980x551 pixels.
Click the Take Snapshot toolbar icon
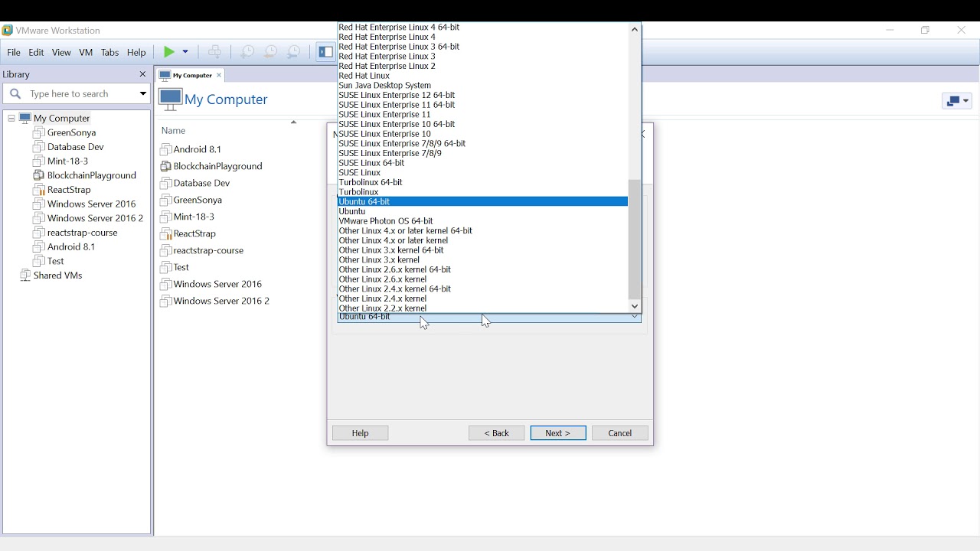click(247, 52)
